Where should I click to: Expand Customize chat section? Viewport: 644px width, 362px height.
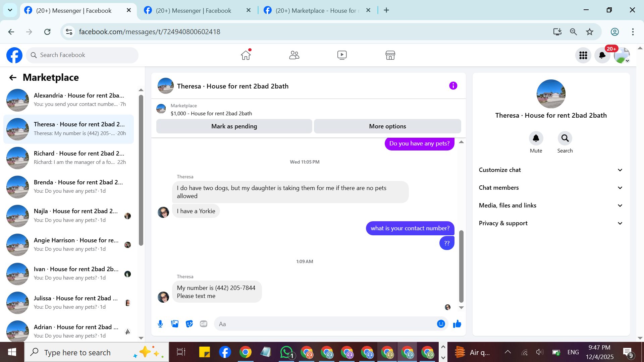pyautogui.click(x=550, y=170)
